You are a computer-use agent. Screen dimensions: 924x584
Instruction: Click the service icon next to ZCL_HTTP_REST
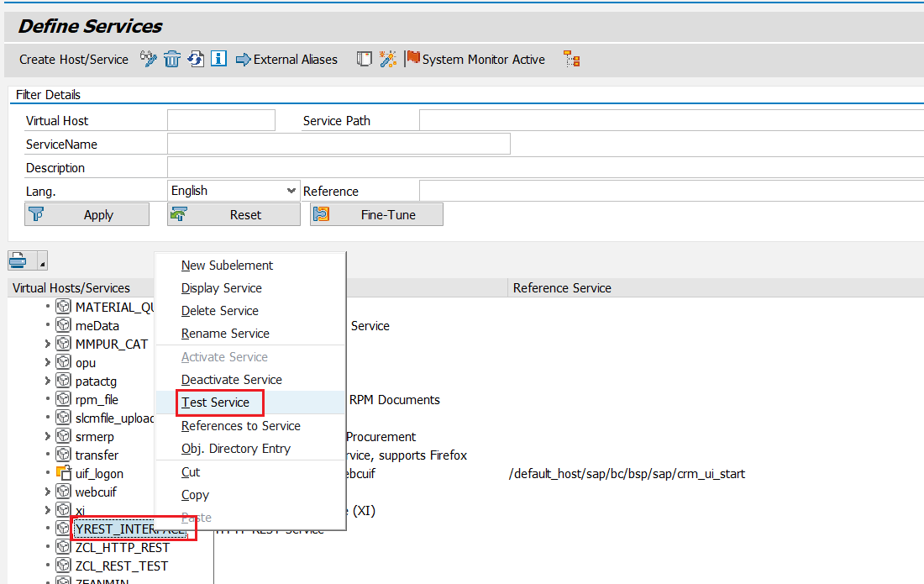pyautogui.click(x=63, y=548)
